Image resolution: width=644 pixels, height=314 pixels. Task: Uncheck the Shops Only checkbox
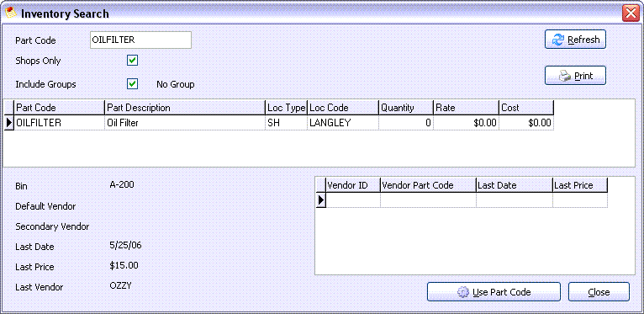click(132, 61)
